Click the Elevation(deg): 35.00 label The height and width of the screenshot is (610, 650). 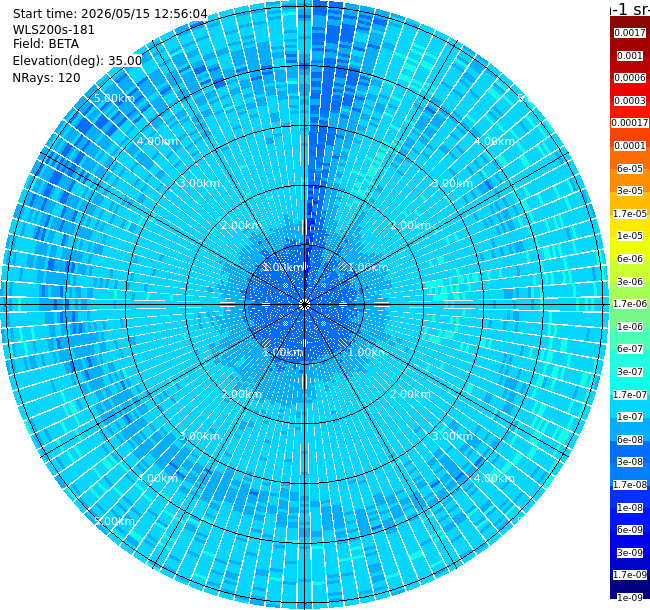pyautogui.click(x=78, y=61)
